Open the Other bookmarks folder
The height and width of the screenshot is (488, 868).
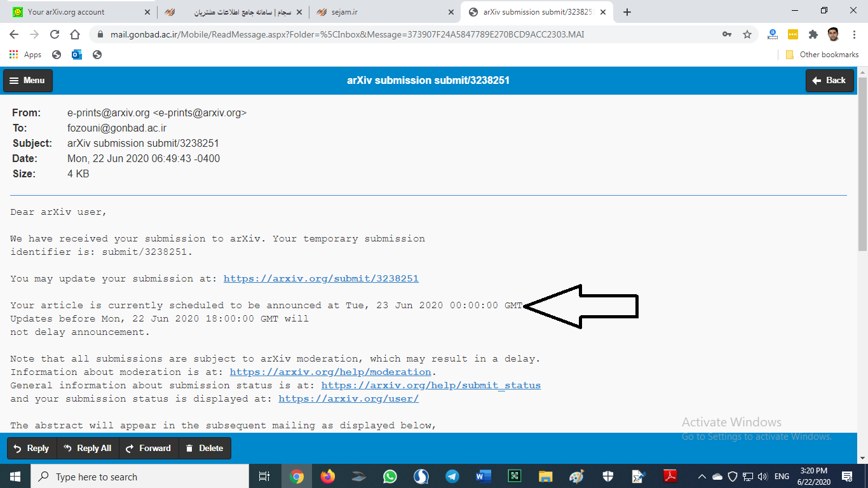pyautogui.click(x=822, y=55)
